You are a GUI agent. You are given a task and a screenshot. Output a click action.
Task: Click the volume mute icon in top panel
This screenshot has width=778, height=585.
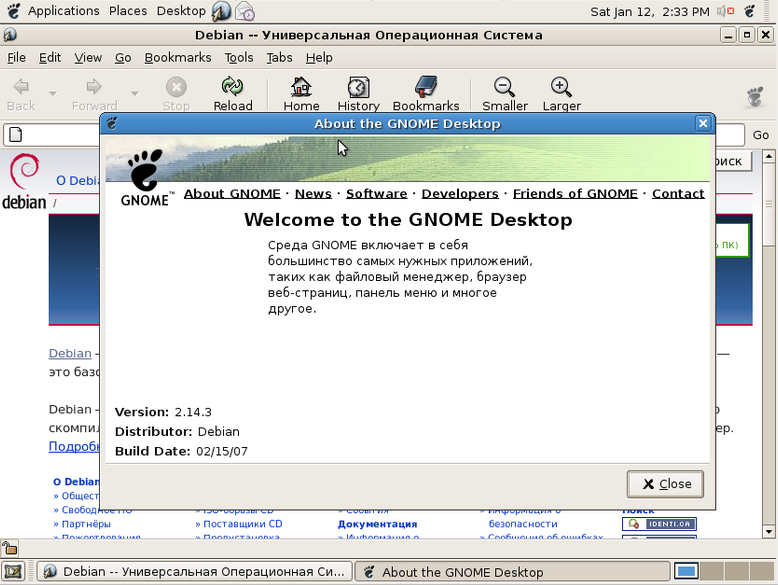pos(725,11)
